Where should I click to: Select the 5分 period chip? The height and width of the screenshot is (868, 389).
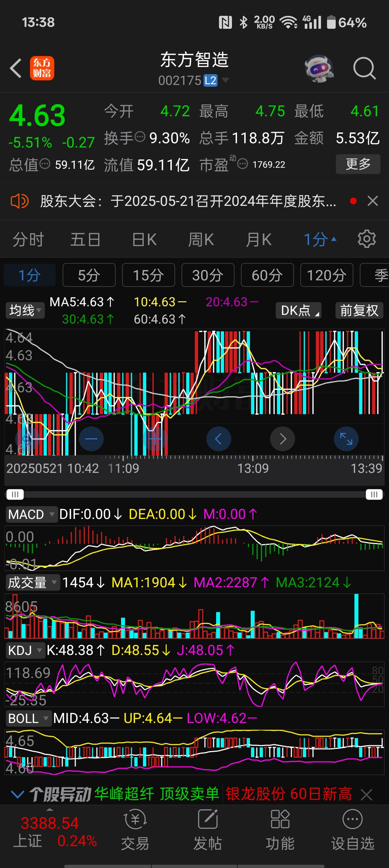click(x=89, y=275)
